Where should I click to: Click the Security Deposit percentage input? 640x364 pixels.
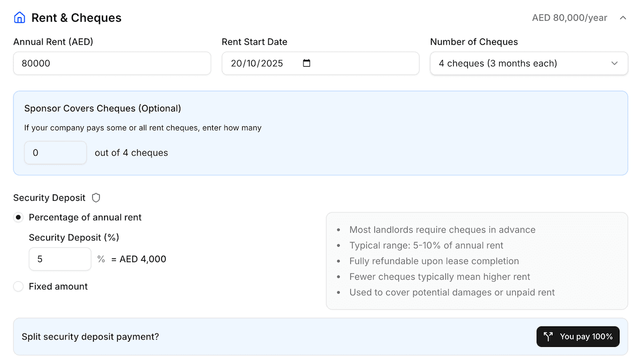(60, 258)
